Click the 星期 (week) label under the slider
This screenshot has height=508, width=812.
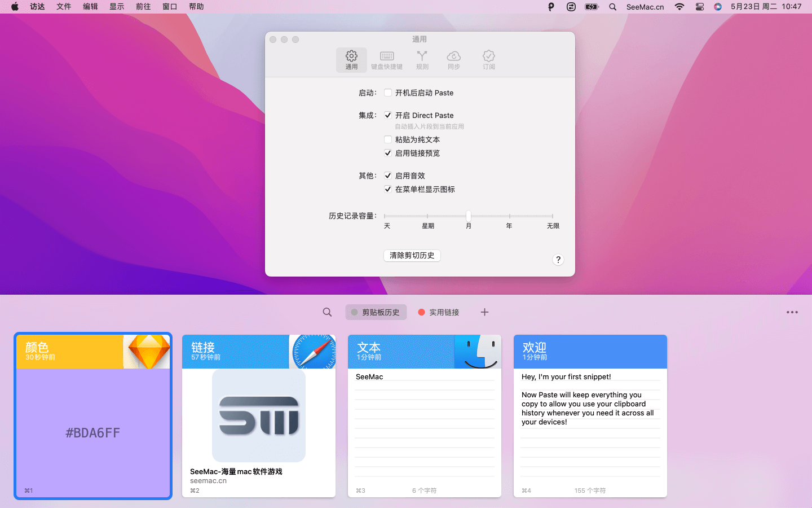pos(428,226)
